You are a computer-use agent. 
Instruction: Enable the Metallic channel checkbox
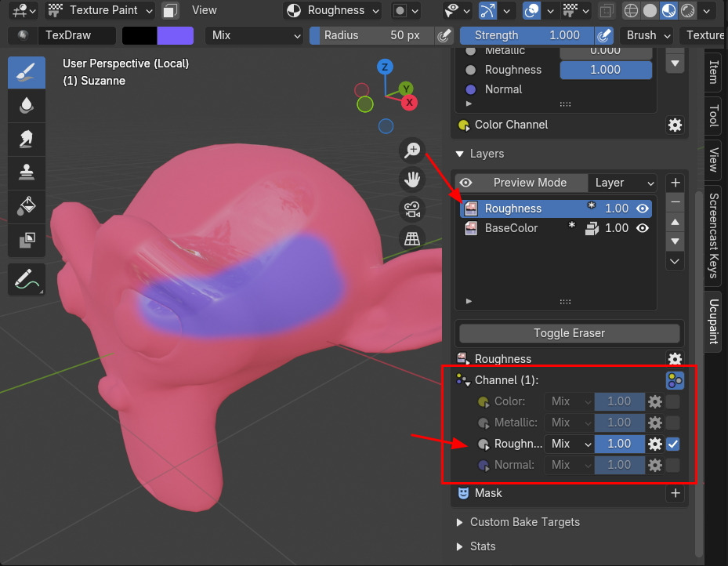(672, 423)
